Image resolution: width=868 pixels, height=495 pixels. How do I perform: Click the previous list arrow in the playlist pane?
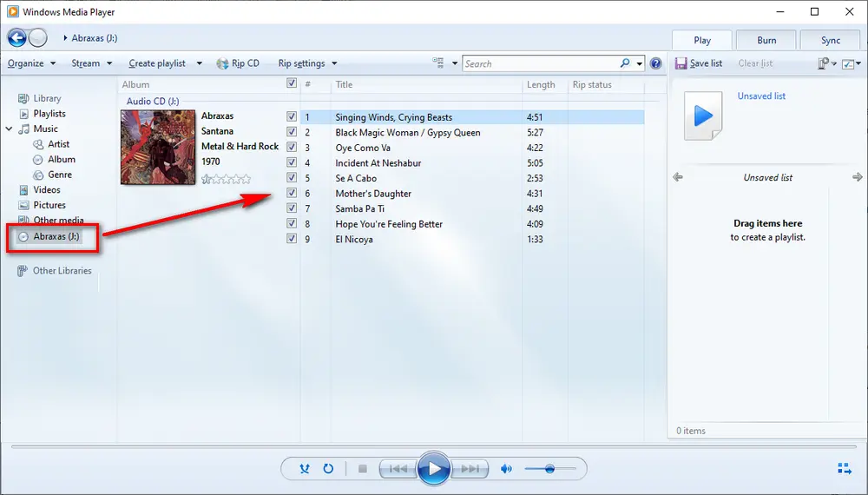click(678, 177)
